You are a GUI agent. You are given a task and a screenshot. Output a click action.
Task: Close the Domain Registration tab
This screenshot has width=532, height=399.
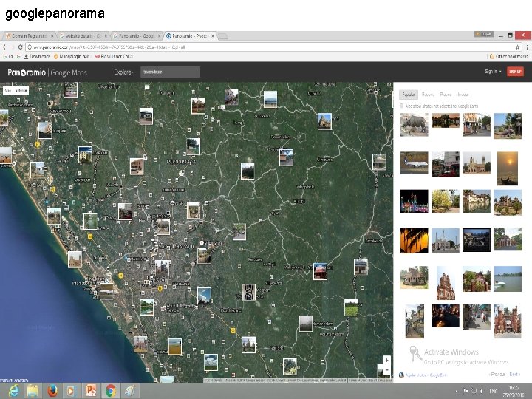pyautogui.click(x=52, y=36)
